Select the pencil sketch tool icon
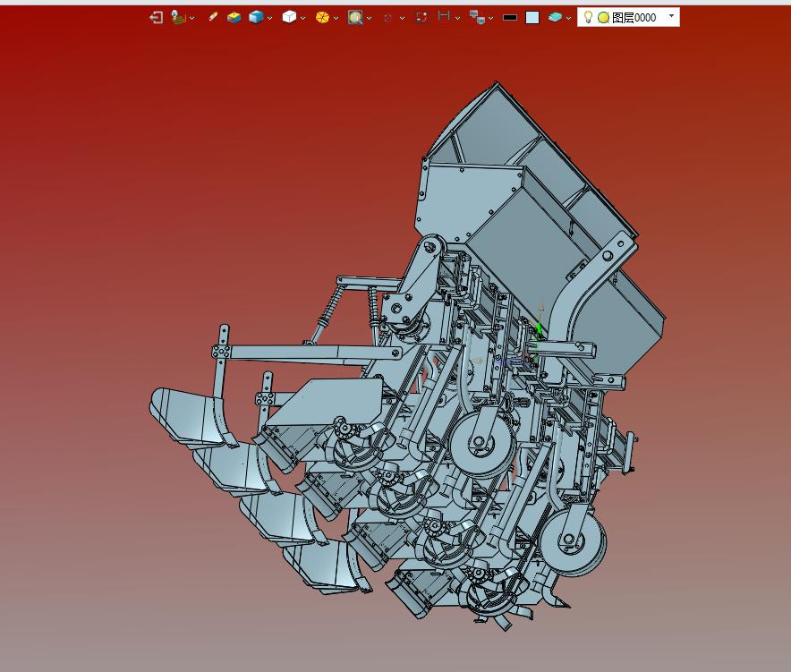Image resolution: width=791 pixels, height=672 pixels. [213, 17]
